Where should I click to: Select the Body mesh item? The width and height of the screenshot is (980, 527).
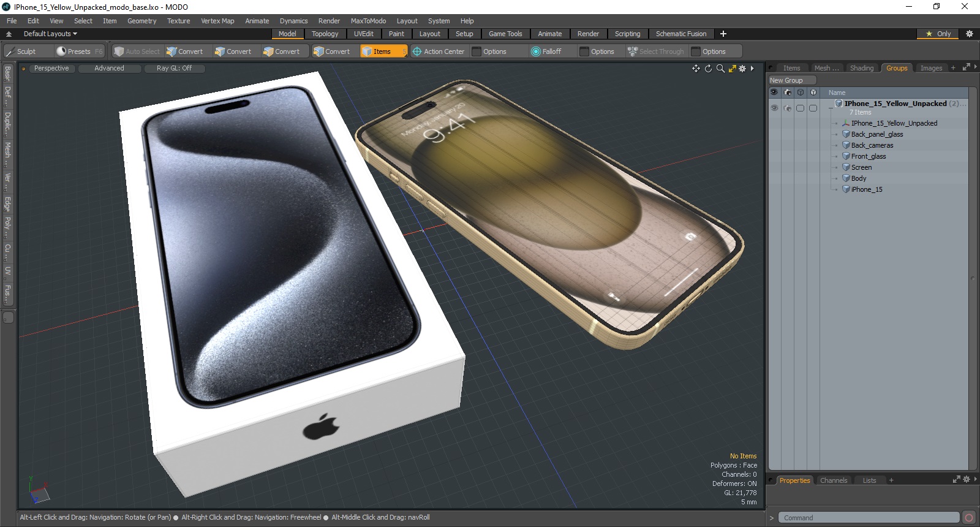tap(858, 178)
